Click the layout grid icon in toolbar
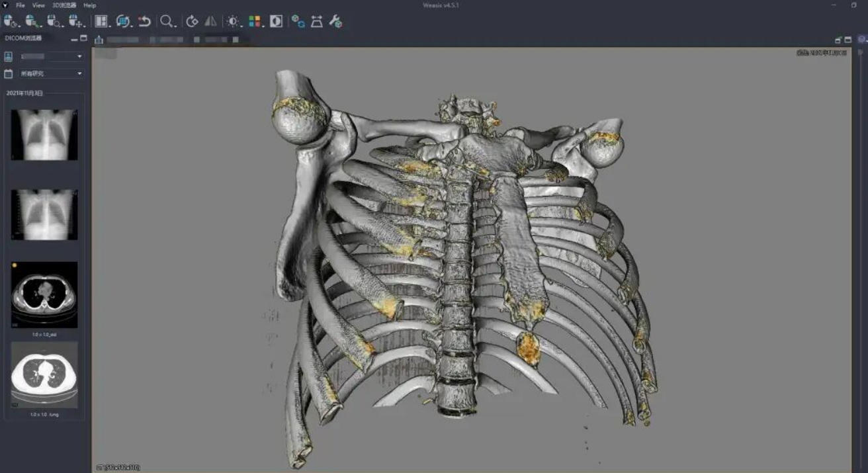Screen dimensions: 868x473 click(x=101, y=21)
